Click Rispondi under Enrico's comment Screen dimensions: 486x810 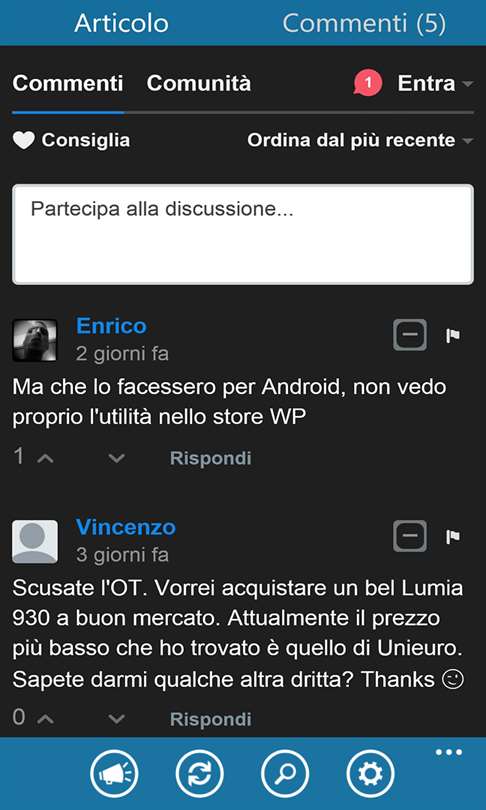point(211,458)
